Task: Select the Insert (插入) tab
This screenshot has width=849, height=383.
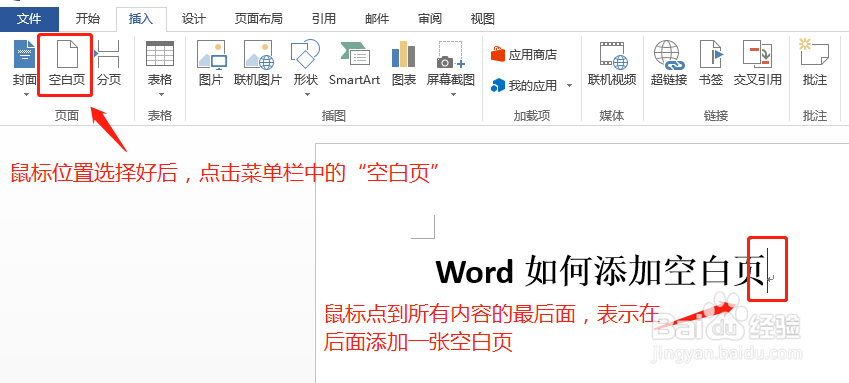Action: point(141,20)
